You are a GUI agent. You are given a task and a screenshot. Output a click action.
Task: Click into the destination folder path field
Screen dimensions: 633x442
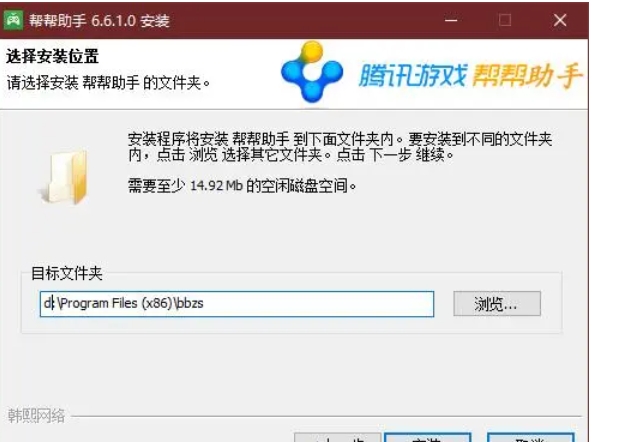237,304
